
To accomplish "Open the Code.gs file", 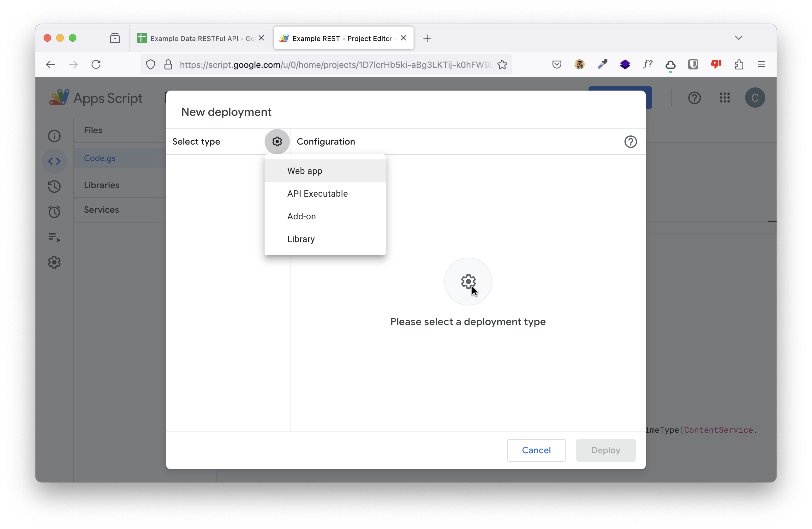I will [99, 158].
